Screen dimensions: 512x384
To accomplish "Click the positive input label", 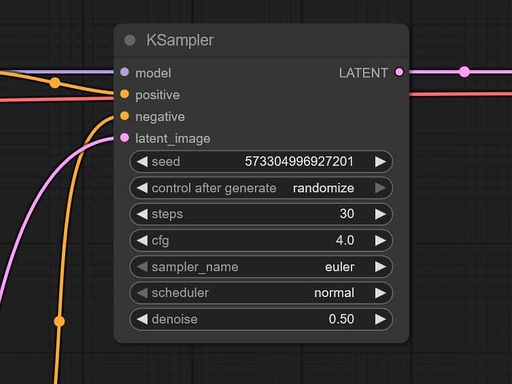I will coord(157,95).
